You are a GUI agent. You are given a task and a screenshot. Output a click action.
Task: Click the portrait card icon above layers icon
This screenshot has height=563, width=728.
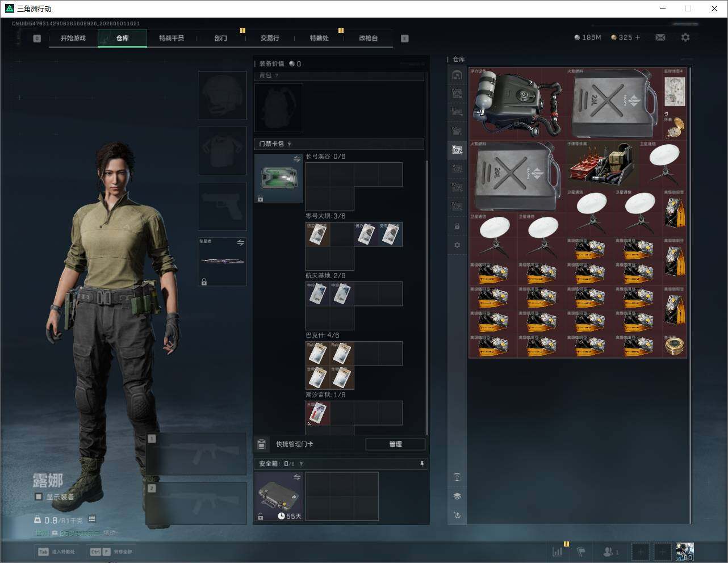tap(457, 477)
